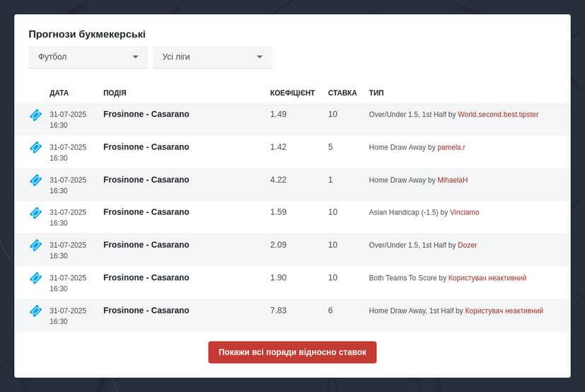
Task: Open Frosinone - Casarano event with coefficient 1.59
Action: coord(146,212)
